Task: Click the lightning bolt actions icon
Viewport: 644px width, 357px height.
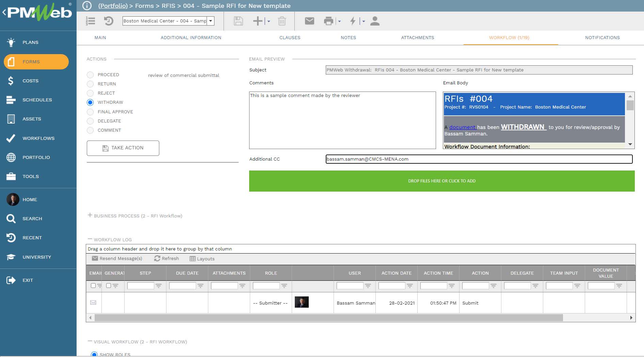Action: point(353,21)
